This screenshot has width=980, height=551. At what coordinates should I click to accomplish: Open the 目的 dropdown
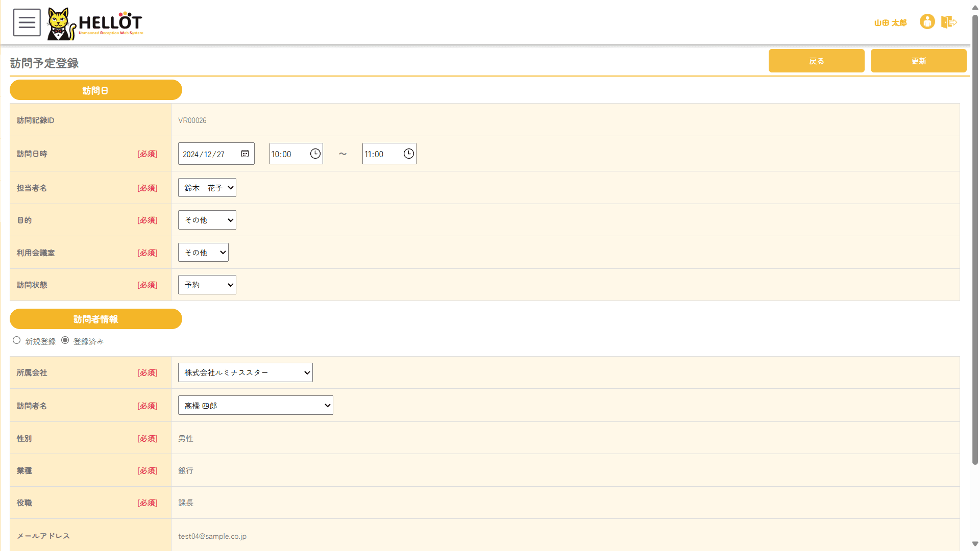pos(207,220)
